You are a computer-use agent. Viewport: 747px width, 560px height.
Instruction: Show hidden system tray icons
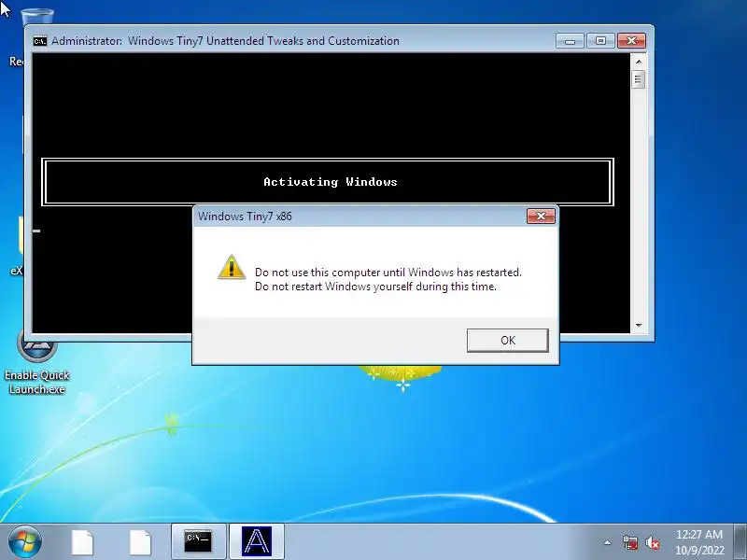608,542
